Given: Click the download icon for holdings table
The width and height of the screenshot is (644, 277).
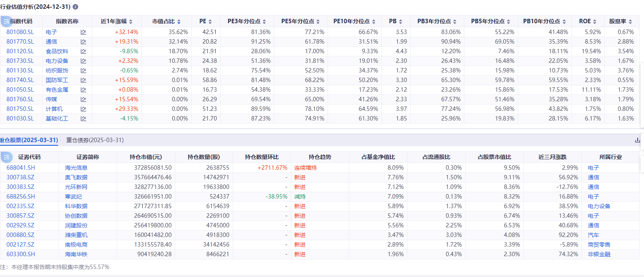Looking at the screenshot, I should pyautogui.click(x=638, y=140).
